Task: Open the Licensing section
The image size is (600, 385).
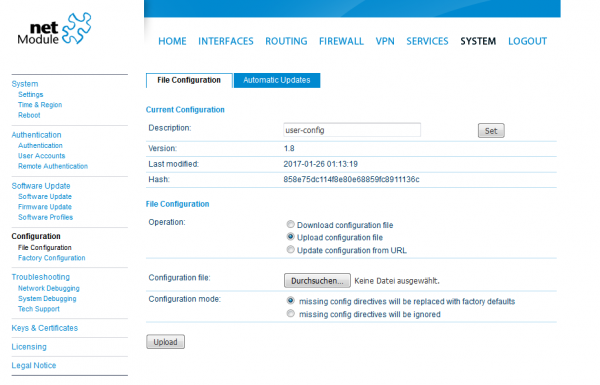Action: (29, 347)
